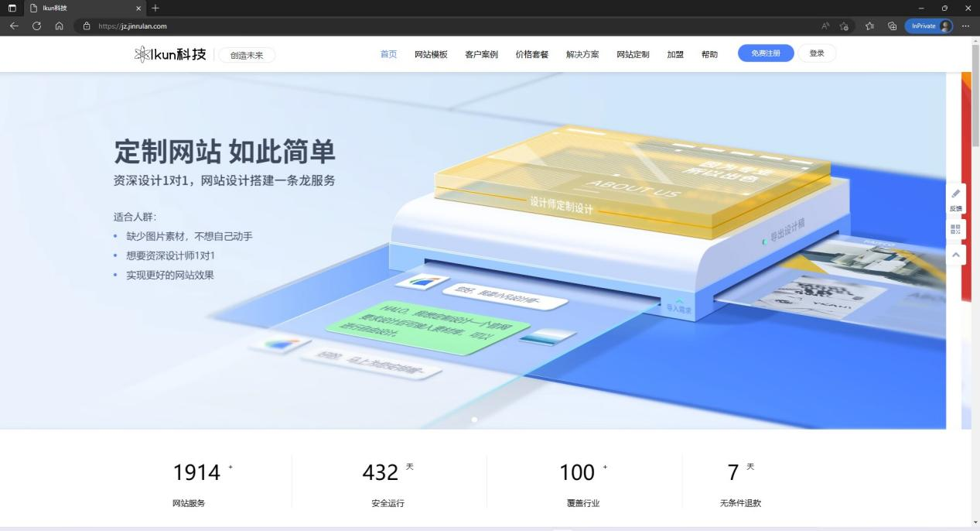The height and width of the screenshot is (531, 980).
Task: Open the InPrivate profile button
Action: (x=928, y=26)
